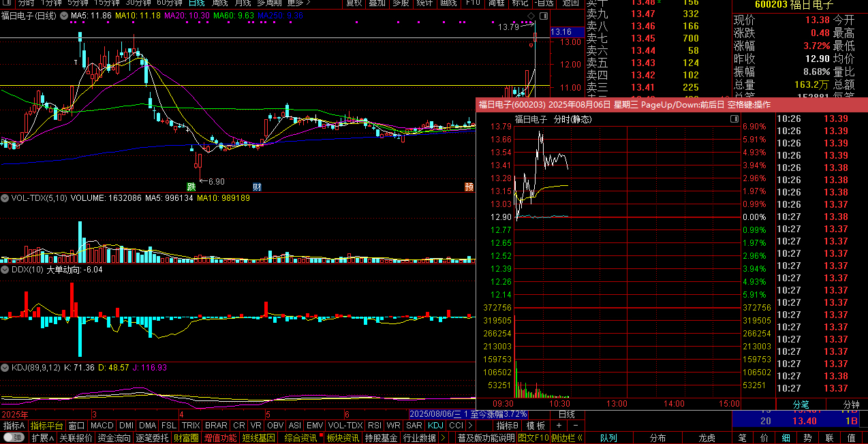Open 普及版功能说明 link

486,438
